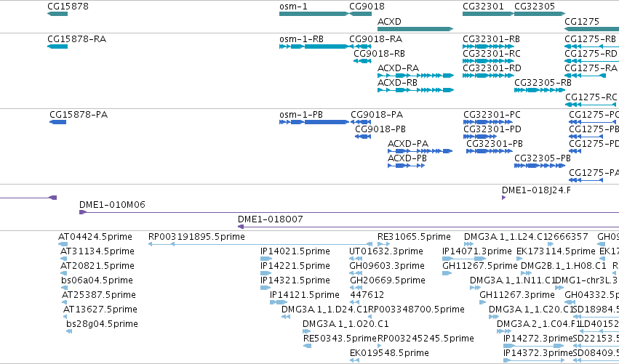Select EST RP003191895.5prime
The width and height of the screenshot is (619, 364).
click(196, 237)
